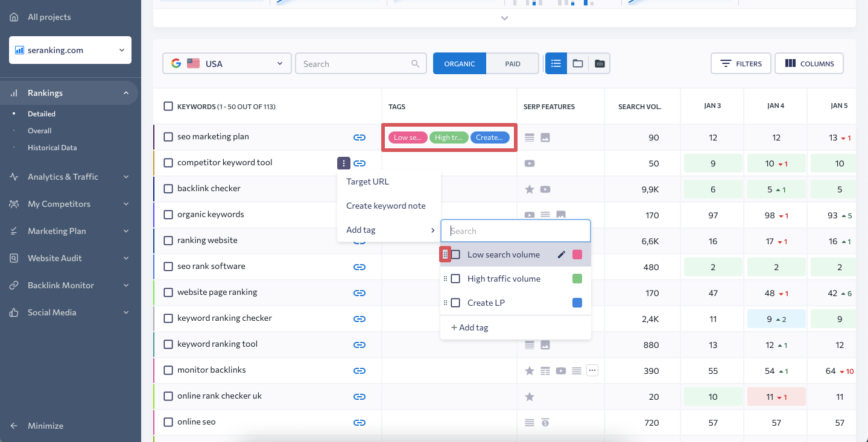Click the link icon for online rank checker uk

[360, 397]
